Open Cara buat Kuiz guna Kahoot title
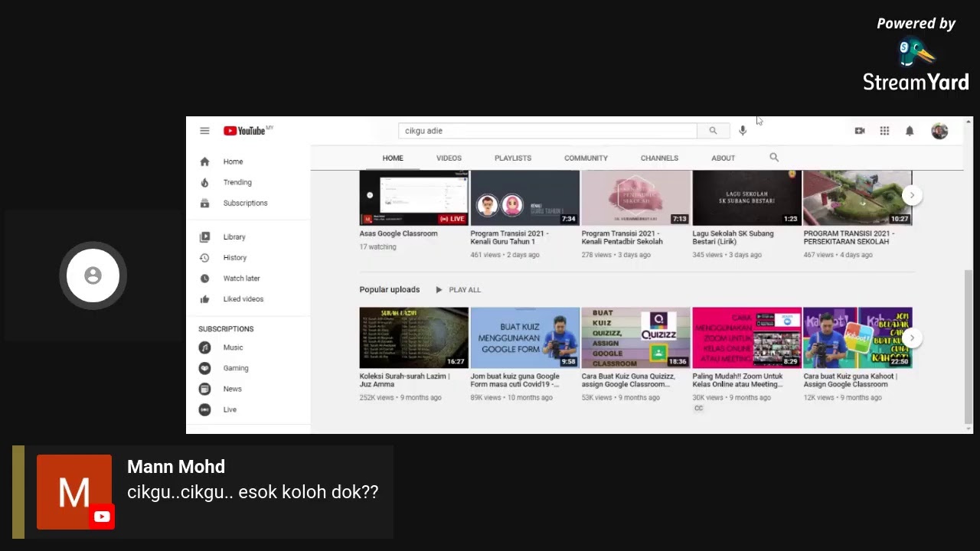Viewport: 980px width, 551px height. [851, 380]
